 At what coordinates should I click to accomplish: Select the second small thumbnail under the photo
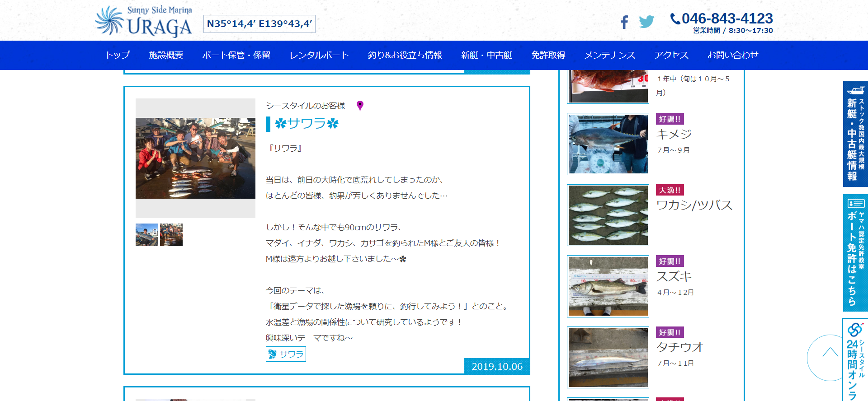pos(171,235)
